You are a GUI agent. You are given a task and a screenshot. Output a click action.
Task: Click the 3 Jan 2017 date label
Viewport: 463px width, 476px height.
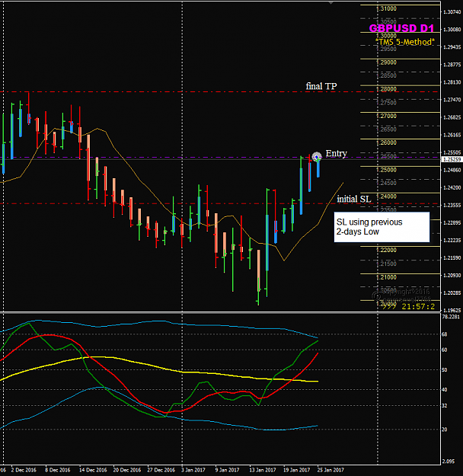pos(193,470)
